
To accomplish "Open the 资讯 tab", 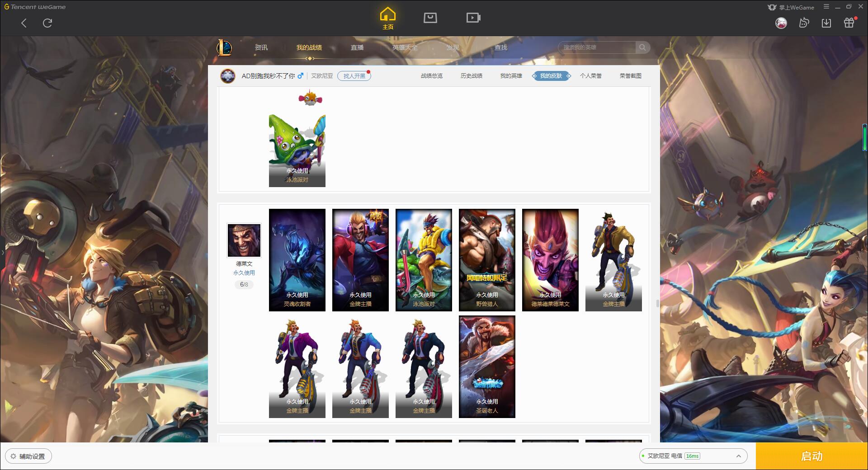I will click(261, 47).
